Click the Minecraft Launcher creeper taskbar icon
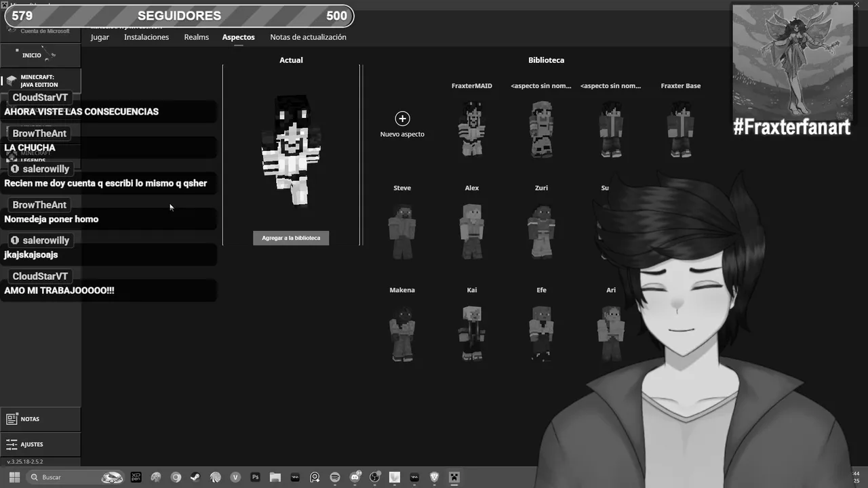Image resolution: width=868 pixels, height=488 pixels. coord(454,477)
